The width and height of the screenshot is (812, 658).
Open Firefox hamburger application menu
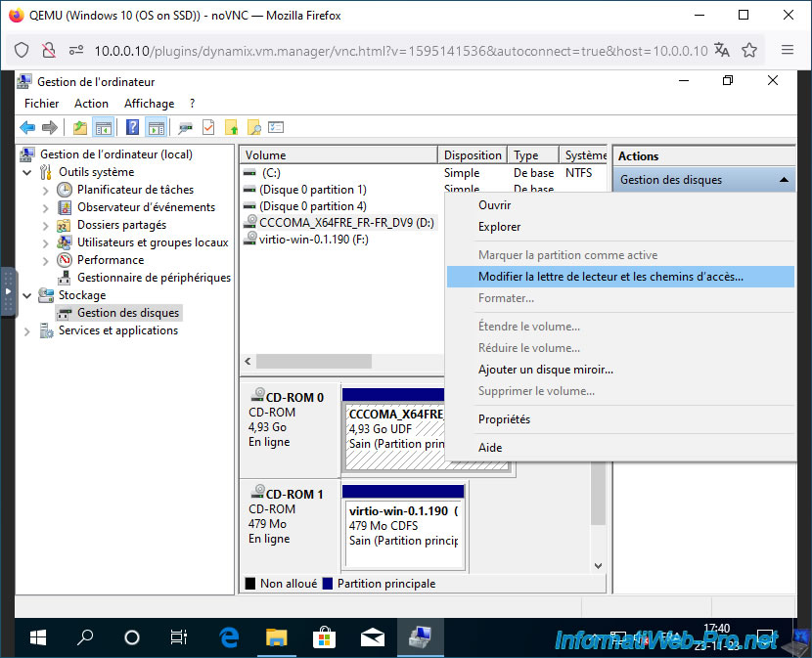[788, 50]
